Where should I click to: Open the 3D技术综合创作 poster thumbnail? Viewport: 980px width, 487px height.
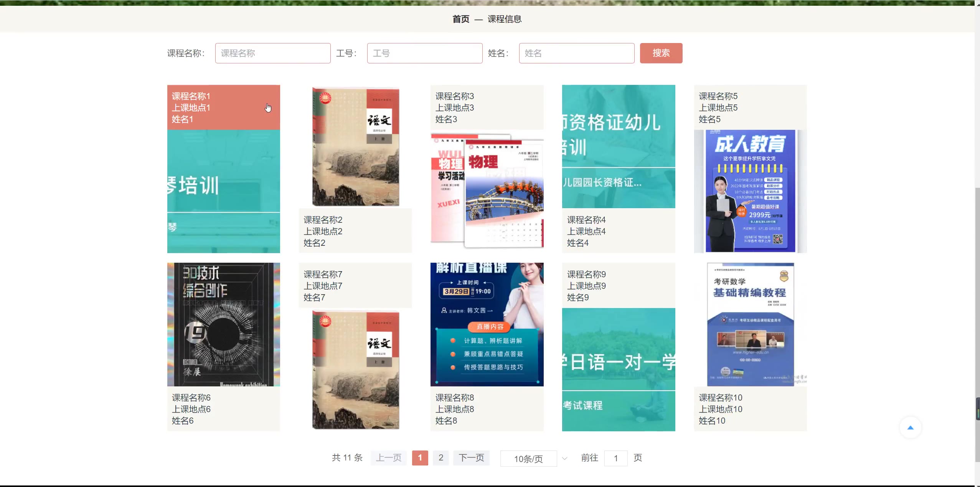coord(223,325)
